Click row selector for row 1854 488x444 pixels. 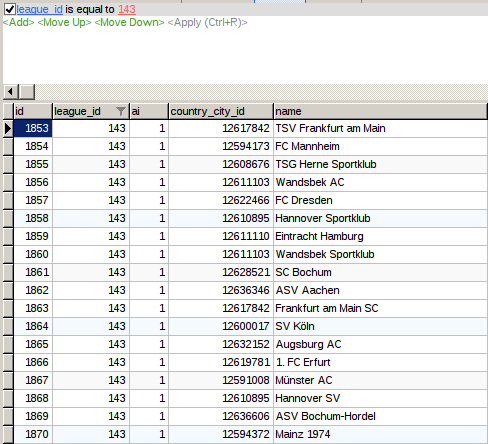[x=8, y=146]
